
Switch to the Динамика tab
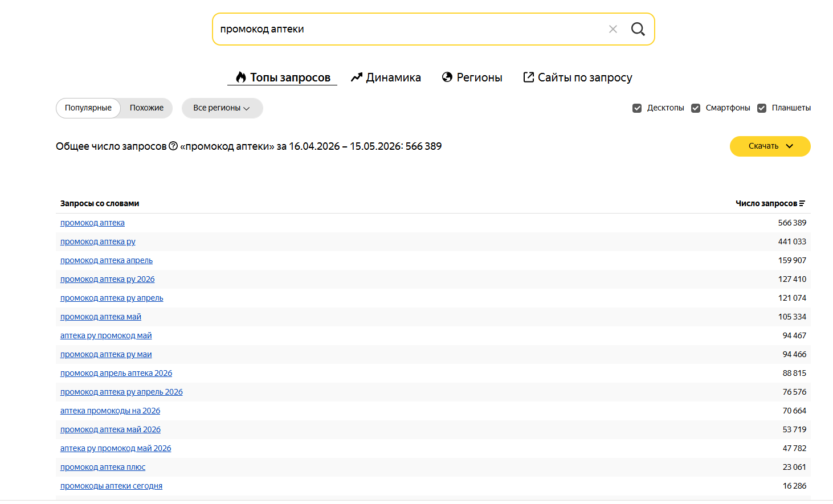(x=386, y=77)
